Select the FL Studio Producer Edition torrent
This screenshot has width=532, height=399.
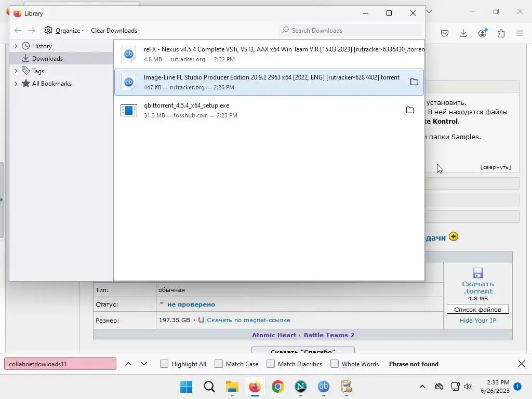tap(269, 82)
